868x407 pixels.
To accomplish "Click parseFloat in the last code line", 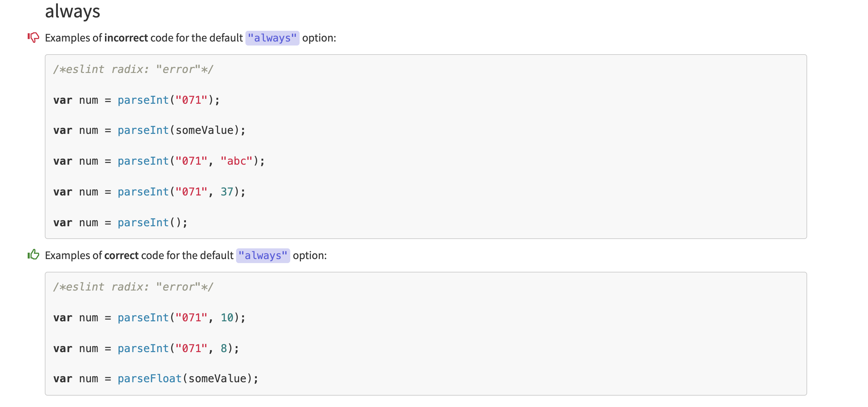I will pyautogui.click(x=149, y=379).
